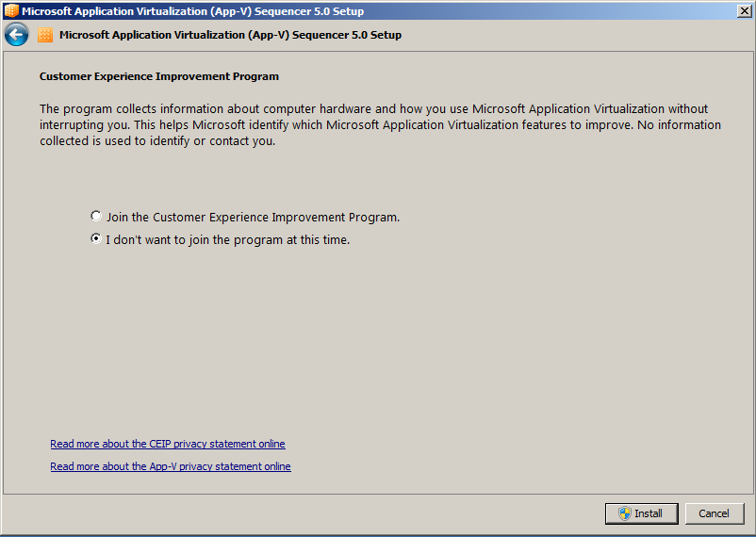
Task: Click the App-V setup icon in the title bar
Action: coord(11,10)
